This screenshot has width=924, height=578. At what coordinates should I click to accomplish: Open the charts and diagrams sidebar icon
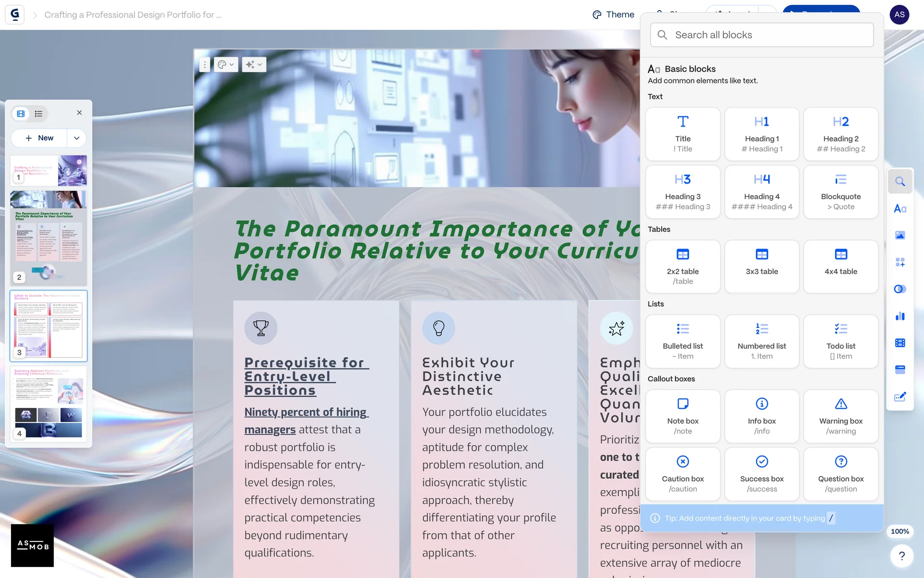[900, 316]
